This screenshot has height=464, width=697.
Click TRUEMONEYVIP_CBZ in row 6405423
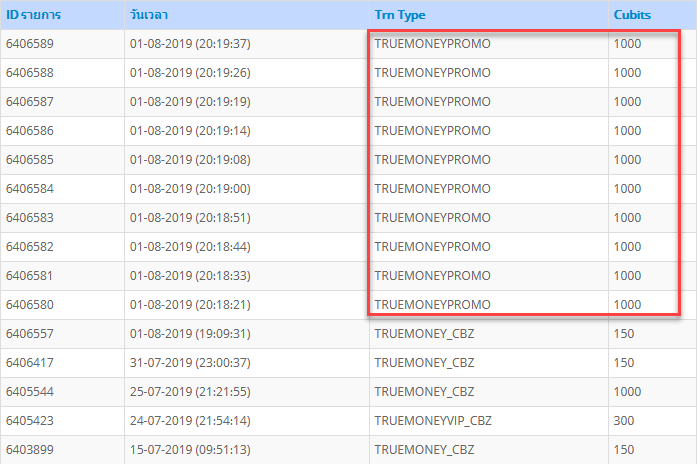coord(433,421)
